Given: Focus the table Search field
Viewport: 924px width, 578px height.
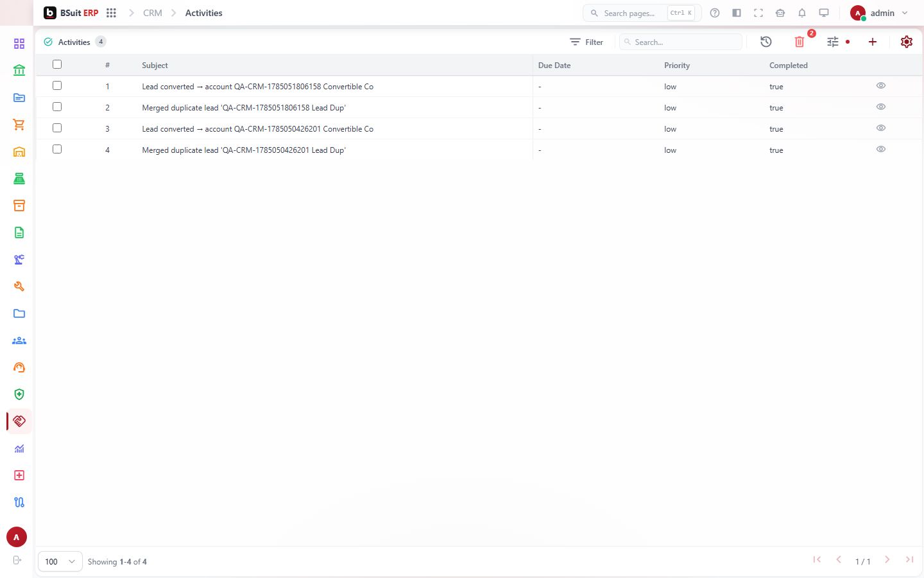Looking at the screenshot, I should click(681, 42).
